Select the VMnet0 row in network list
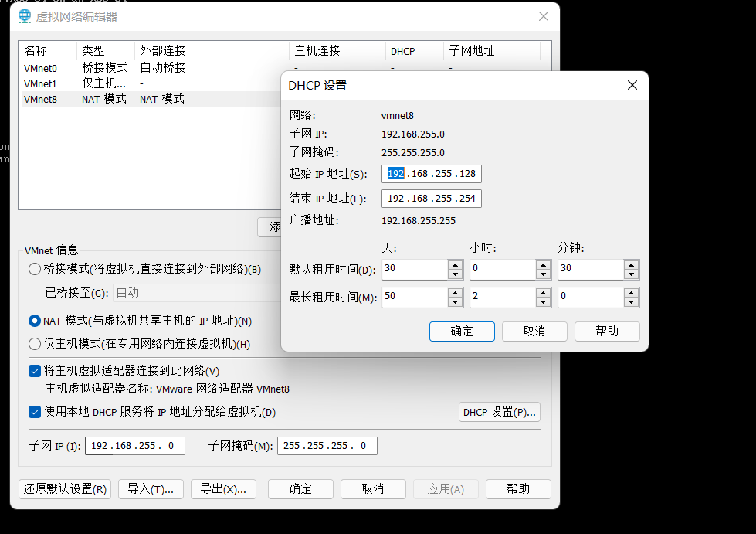 (151, 68)
